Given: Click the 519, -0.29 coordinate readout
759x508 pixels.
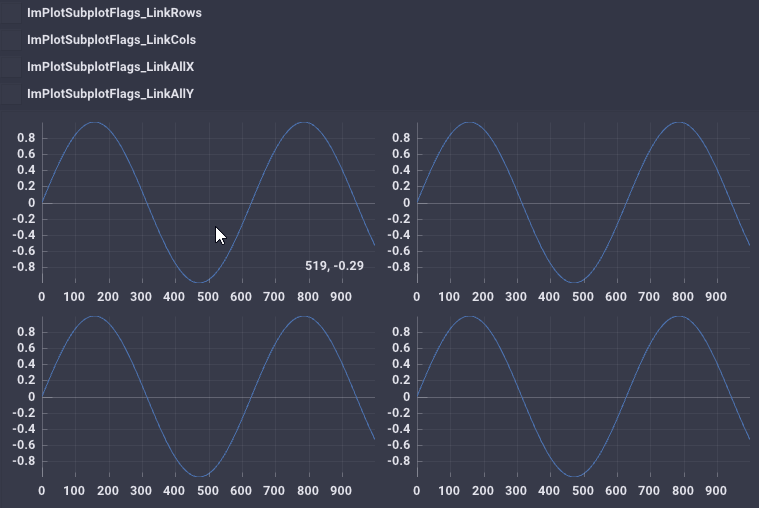Looking at the screenshot, I should [334, 266].
